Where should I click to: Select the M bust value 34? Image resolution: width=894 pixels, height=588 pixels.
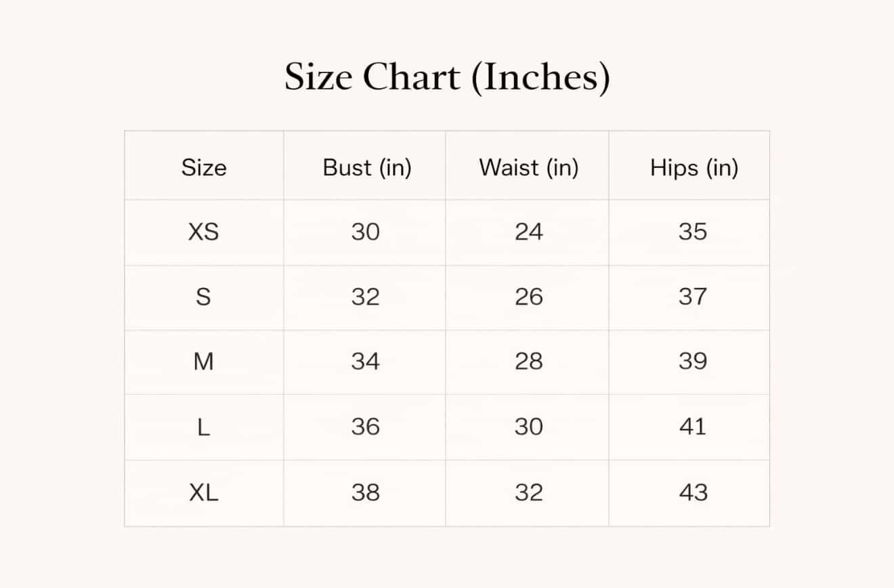(366, 362)
